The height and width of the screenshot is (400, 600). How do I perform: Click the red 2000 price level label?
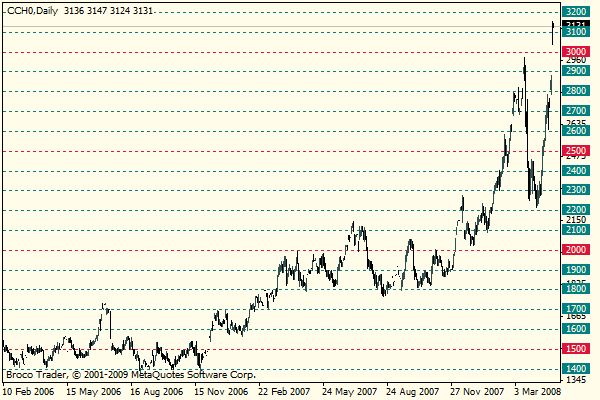(x=576, y=250)
